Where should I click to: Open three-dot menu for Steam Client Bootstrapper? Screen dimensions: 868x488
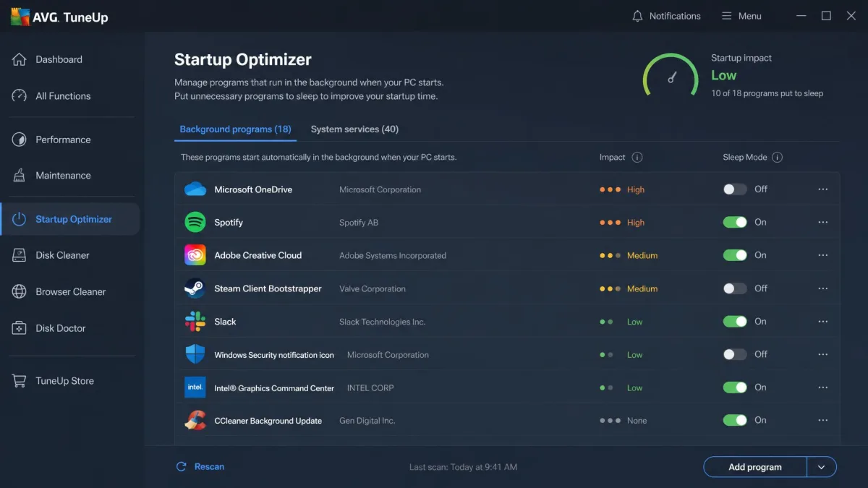[823, 288]
